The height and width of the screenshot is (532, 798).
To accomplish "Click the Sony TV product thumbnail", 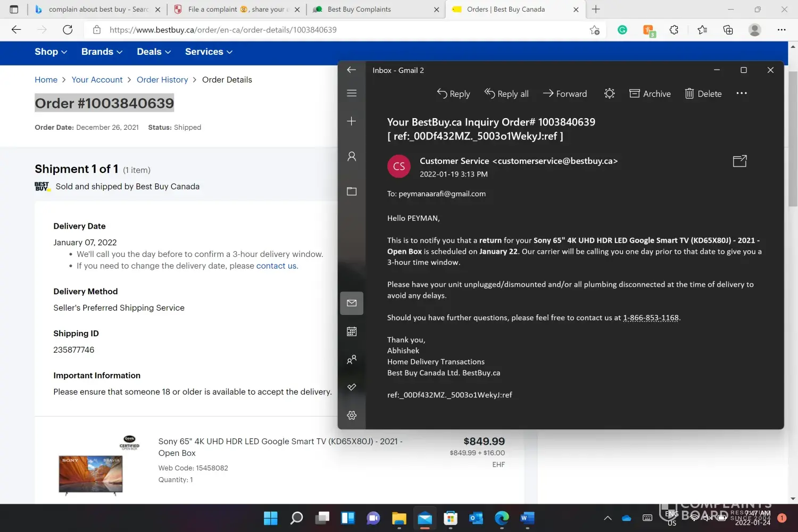I will point(90,475).
